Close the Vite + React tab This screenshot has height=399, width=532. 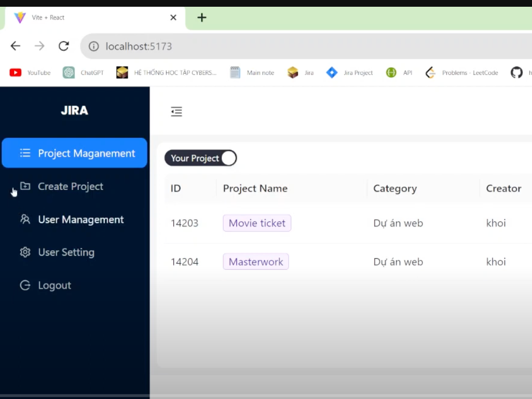pyautogui.click(x=173, y=18)
